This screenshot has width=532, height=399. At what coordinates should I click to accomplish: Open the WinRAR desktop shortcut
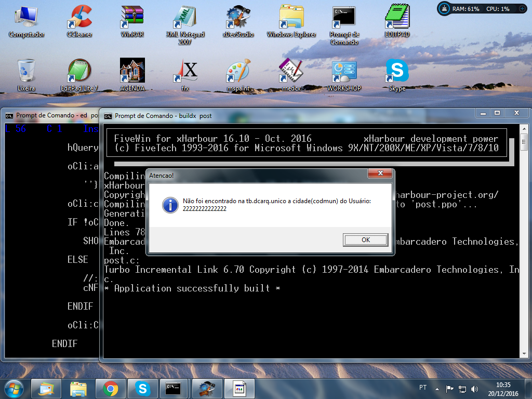(132, 21)
